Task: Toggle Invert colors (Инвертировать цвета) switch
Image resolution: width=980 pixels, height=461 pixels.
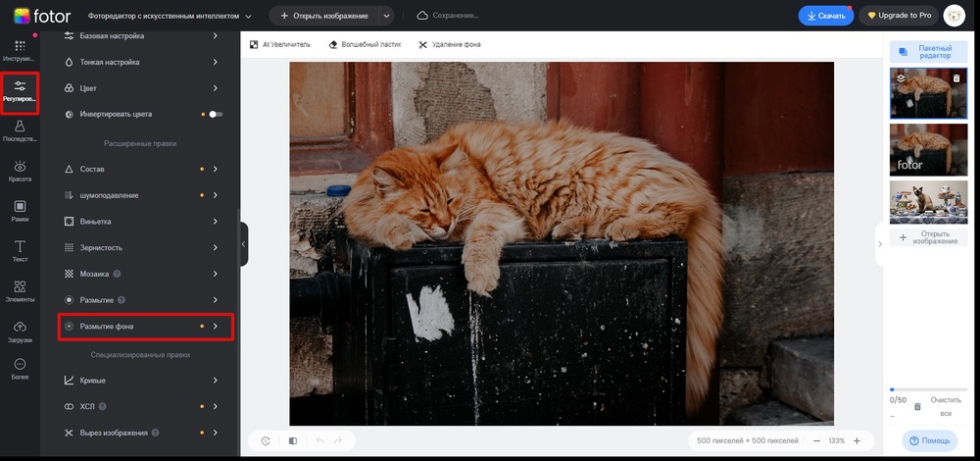Action: 215,114
